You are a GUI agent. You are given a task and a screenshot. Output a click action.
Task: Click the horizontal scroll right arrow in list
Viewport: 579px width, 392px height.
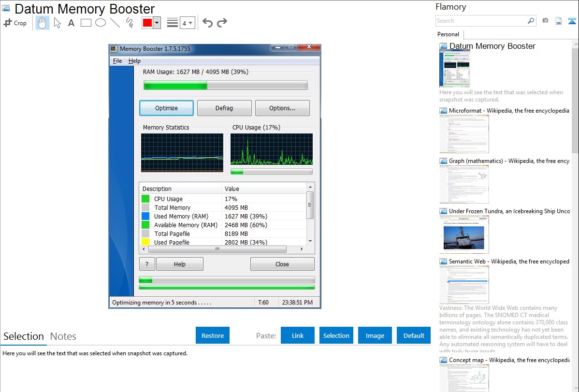click(x=302, y=249)
